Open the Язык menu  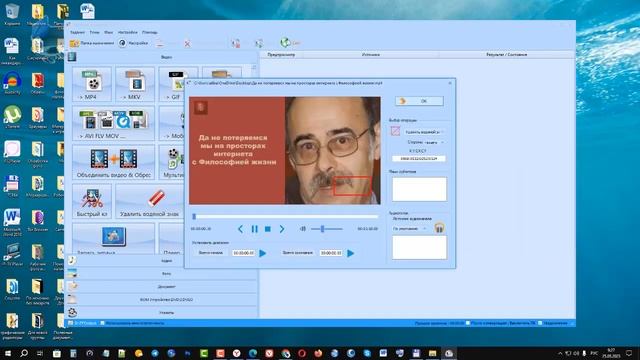(109, 32)
